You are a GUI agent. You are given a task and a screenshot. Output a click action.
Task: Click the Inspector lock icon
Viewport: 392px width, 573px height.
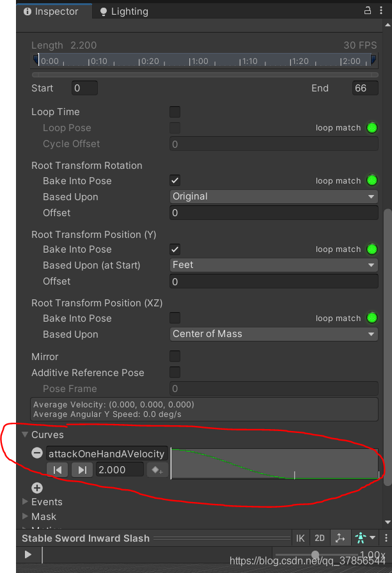368,11
